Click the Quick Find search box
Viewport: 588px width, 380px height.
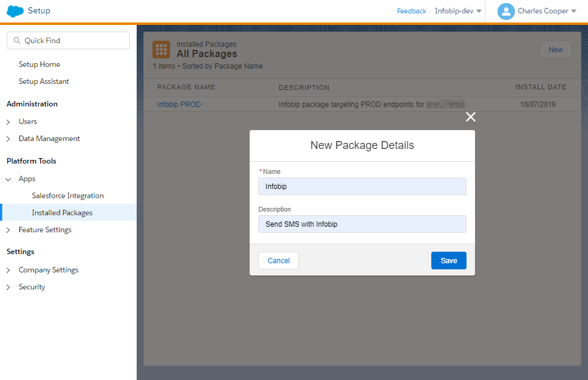[x=68, y=41]
